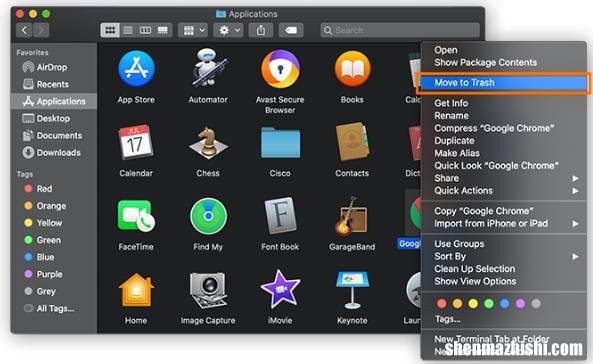The width and height of the screenshot is (593, 364).
Task: Open Desktop in the sidebar
Action: point(54,118)
